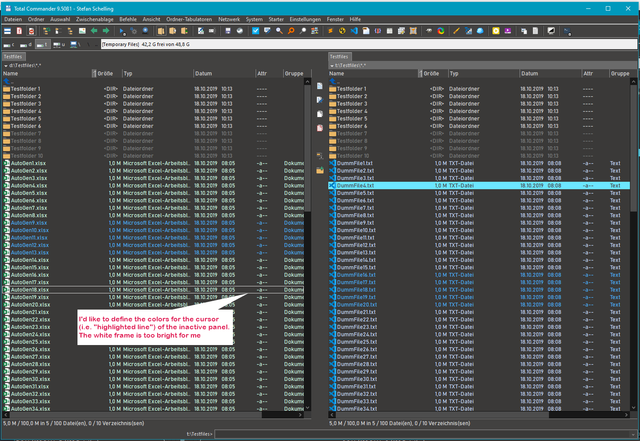This screenshot has width=640, height=441.
Task: Focus the command line input field
Action: click(424, 434)
